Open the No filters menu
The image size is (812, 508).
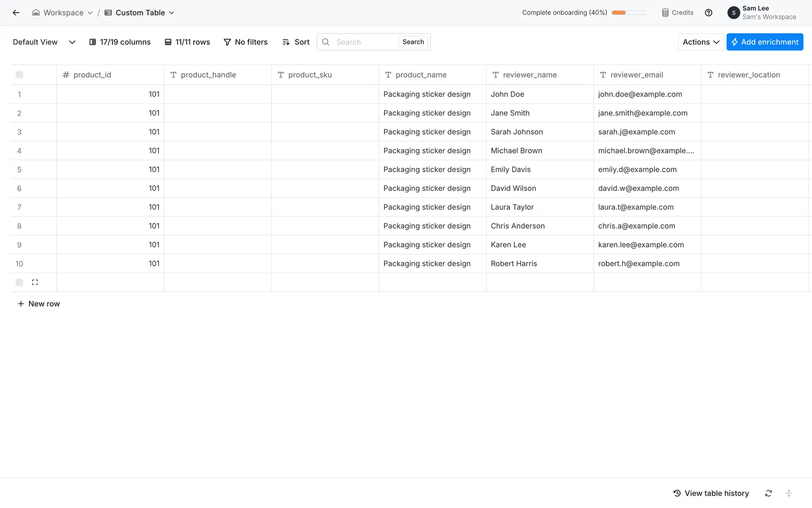click(x=245, y=42)
